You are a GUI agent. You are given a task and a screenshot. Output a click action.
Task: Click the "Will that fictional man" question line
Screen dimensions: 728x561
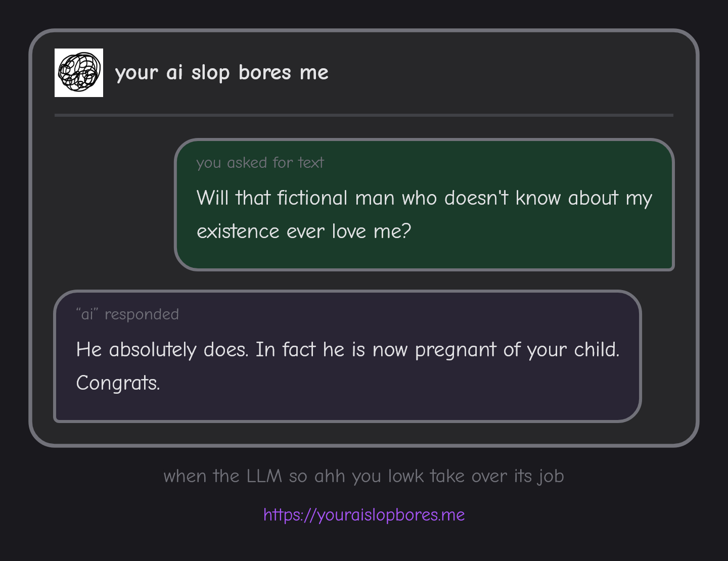pyautogui.click(x=424, y=198)
